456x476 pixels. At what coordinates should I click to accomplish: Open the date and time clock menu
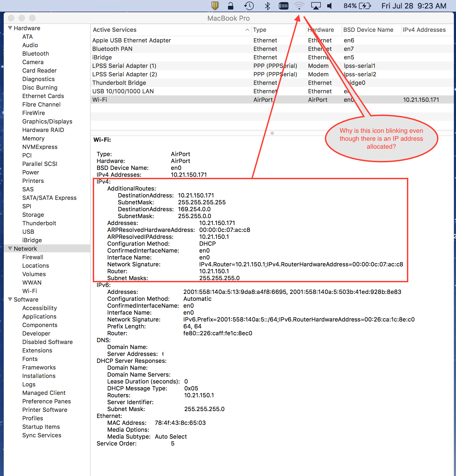[414, 6]
